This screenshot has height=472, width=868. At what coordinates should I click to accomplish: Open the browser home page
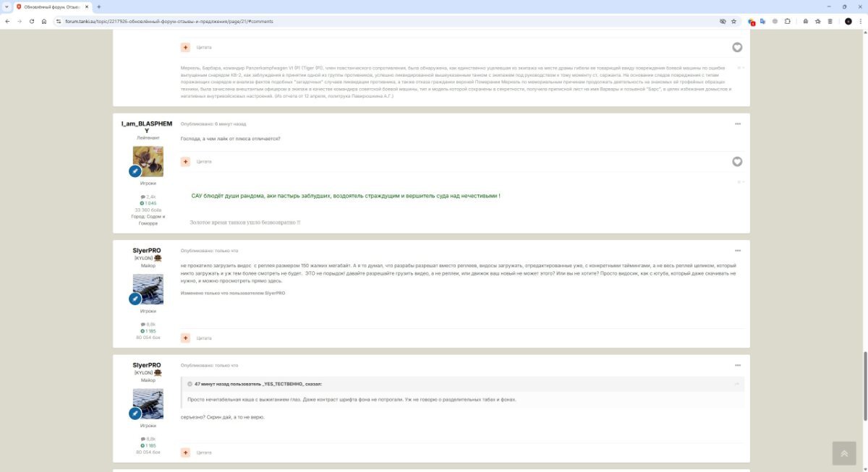44,21
